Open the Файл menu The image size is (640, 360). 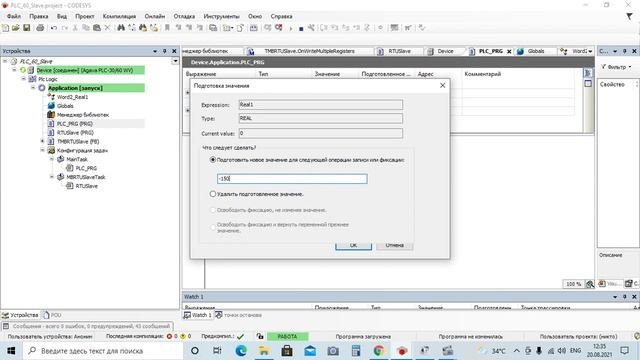click(14, 16)
